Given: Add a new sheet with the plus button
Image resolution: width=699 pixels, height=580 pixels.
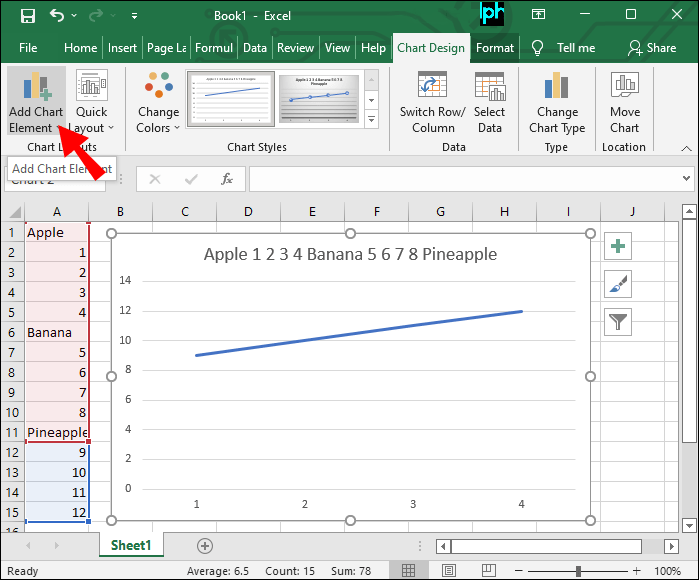Looking at the screenshot, I should pos(205,545).
